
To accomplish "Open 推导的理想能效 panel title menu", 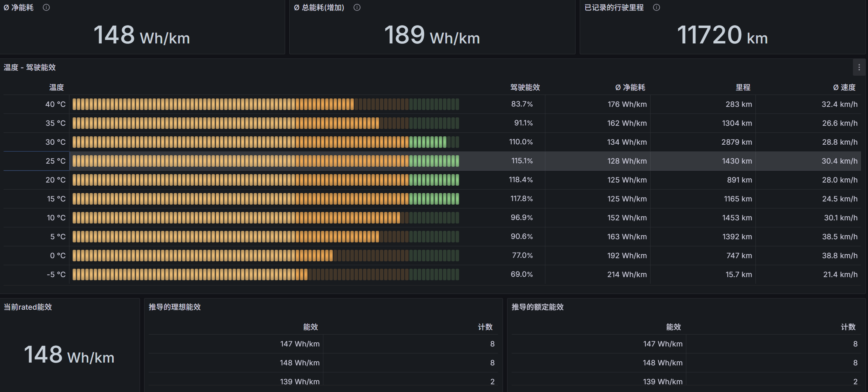I will 175,307.
